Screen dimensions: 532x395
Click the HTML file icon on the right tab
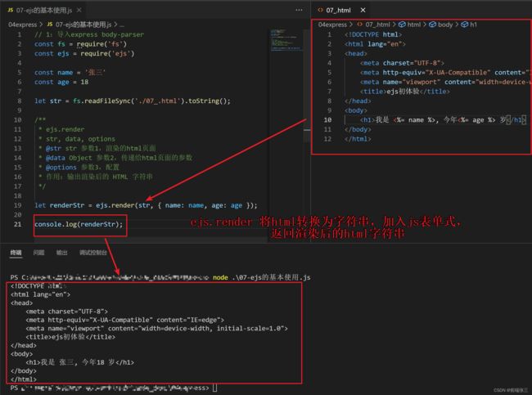click(320, 10)
